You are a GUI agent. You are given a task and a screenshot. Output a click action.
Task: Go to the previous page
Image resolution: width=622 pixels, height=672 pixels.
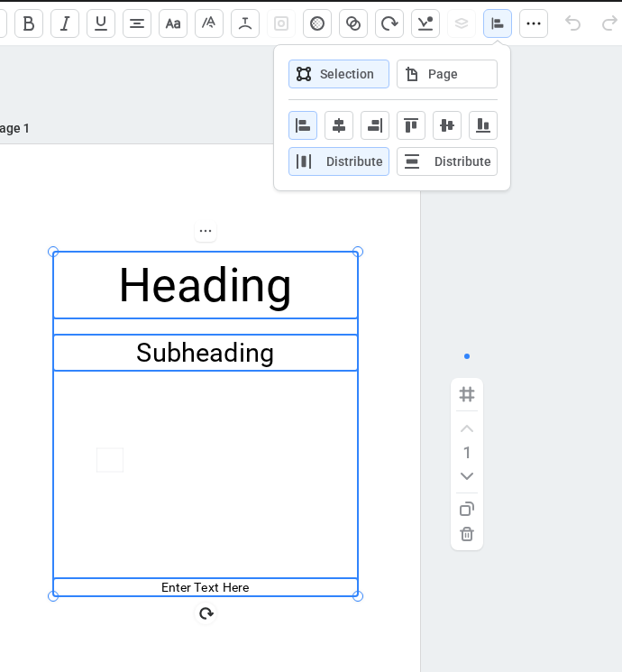467,428
